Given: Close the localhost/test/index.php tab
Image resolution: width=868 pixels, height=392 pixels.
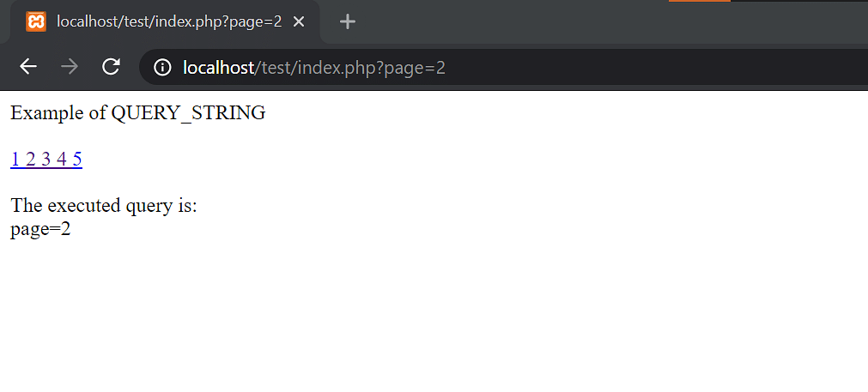Looking at the screenshot, I should click(x=299, y=21).
